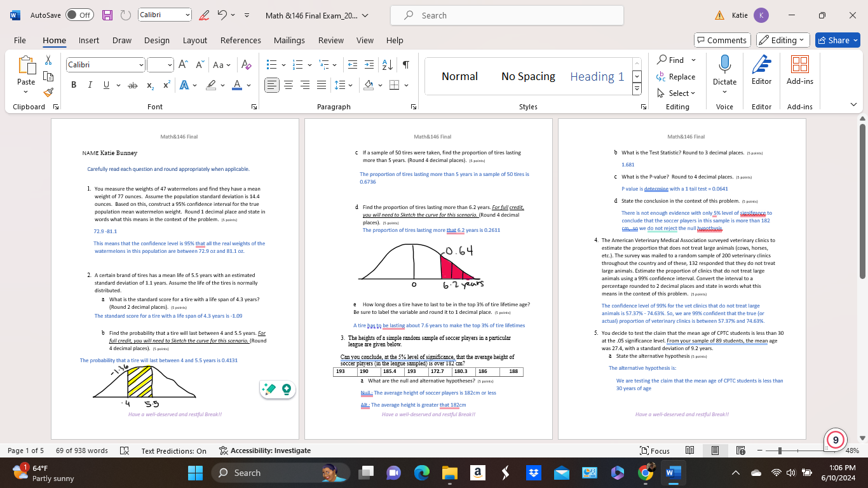Select the Format Painter tool
The width and height of the screenshot is (868, 488).
(x=48, y=92)
